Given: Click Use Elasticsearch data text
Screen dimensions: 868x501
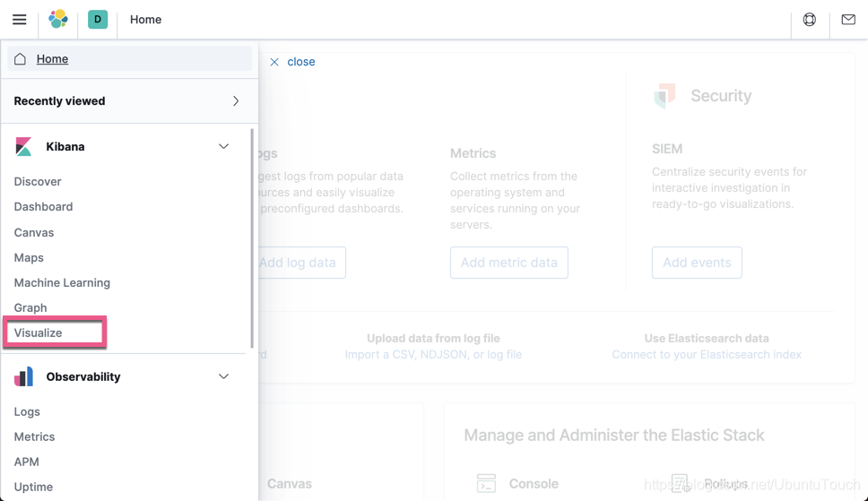Looking at the screenshot, I should point(707,338).
